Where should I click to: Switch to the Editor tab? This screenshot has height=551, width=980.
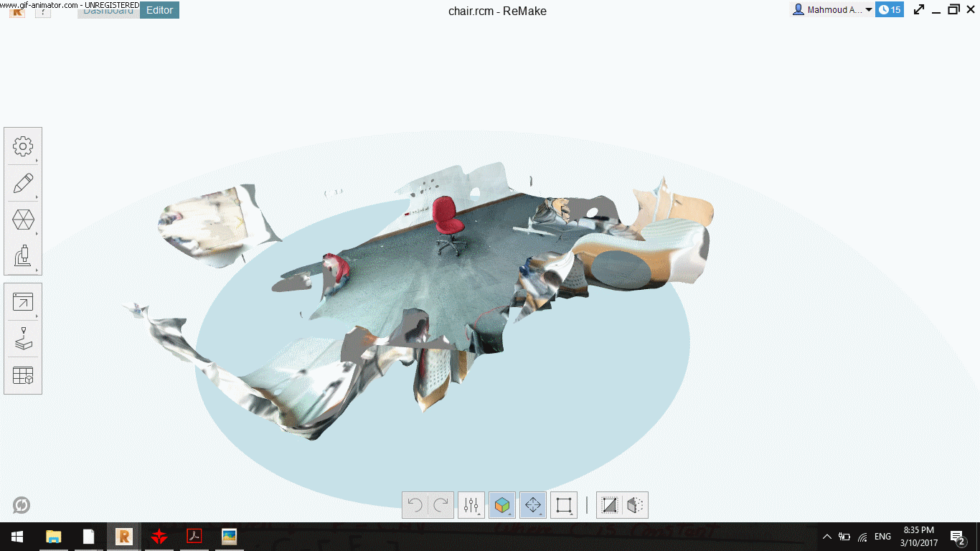[x=159, y=10]
